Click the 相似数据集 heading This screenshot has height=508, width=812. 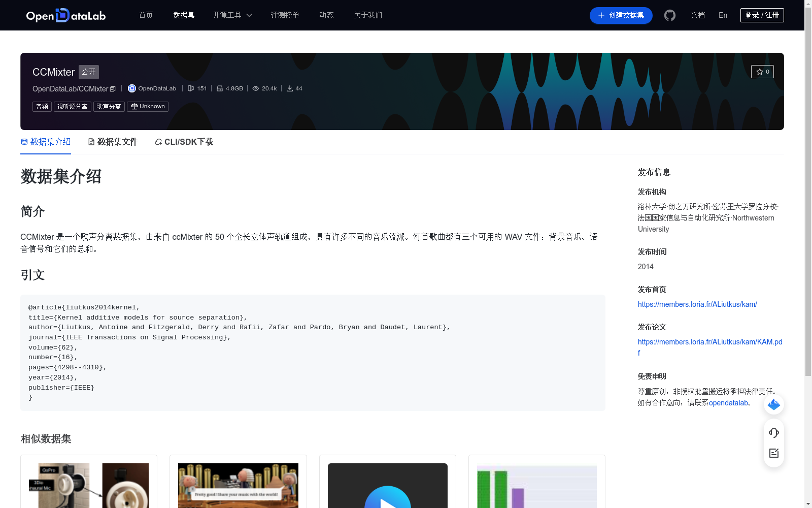point(46,438)
